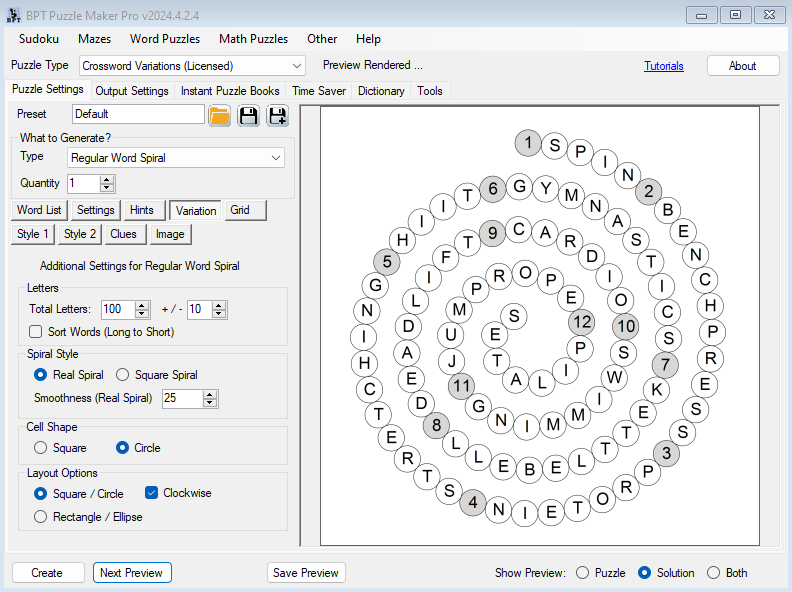Click the save preset floppy disk icon
The height and width of the screenshot is (592, 792).
pos(249,115)
